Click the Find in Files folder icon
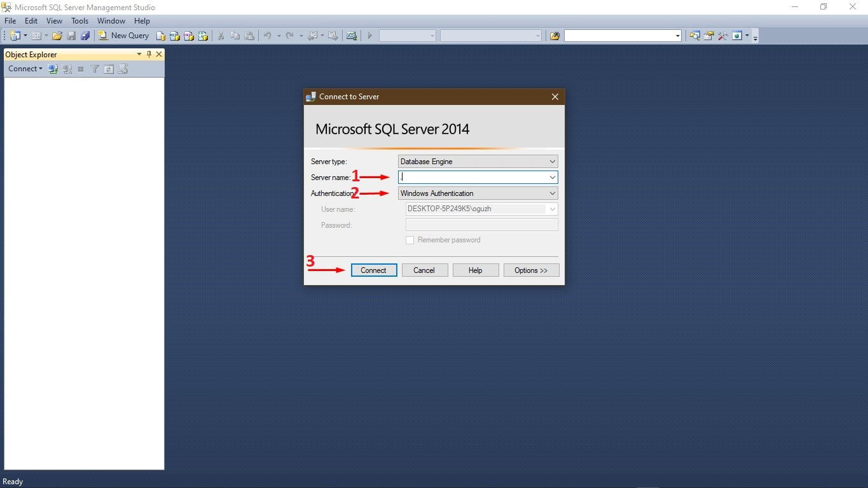This screenshot has width=868, height=488. [555, 36]
